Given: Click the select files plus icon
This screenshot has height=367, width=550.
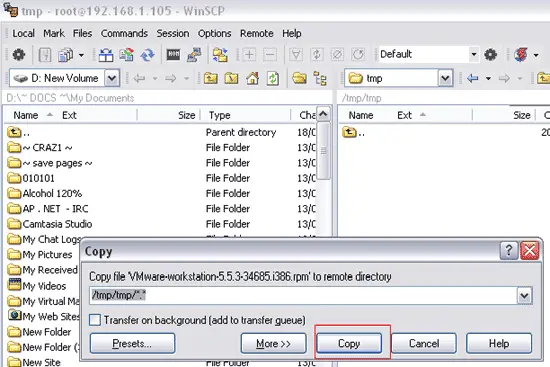Looking at the screenshot, I should 249,55.
